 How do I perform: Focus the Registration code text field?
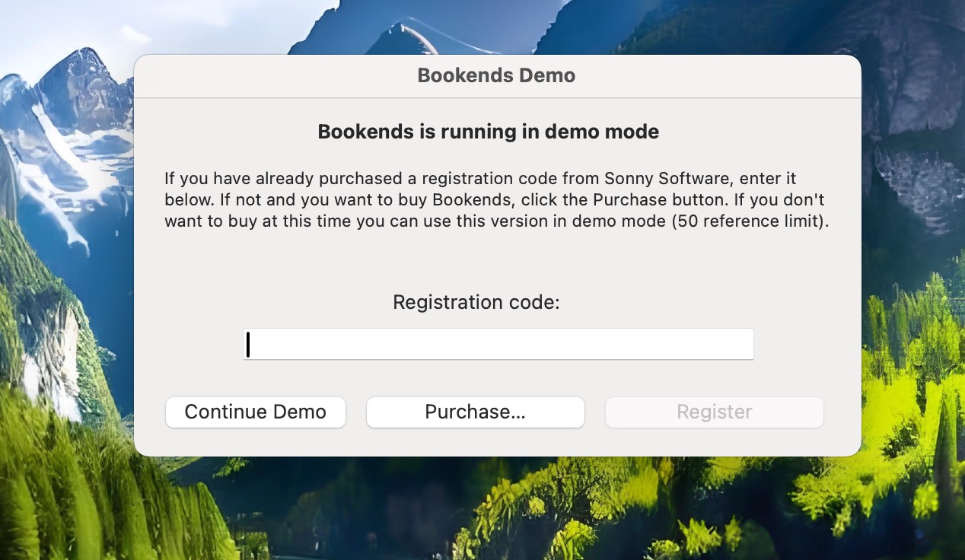click(498, 344)
